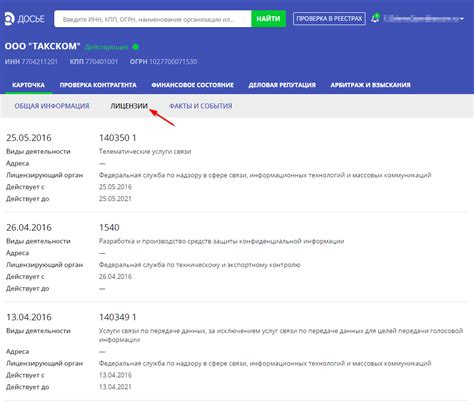Viewport: 474px width, 405px height.
Task: Open the ФИНАНСОВОЕ СОСТОЯНИЕ tab
Action: 192,85
